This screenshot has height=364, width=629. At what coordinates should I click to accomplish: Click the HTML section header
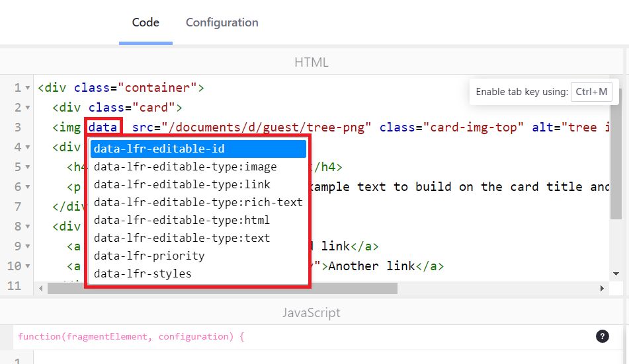[312, 62]
